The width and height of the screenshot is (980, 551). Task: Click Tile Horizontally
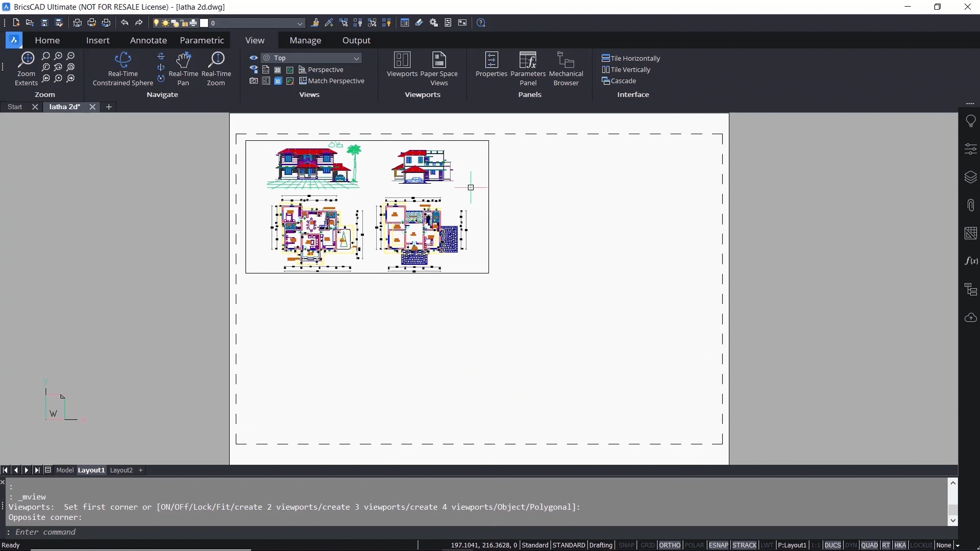[631, 58]
